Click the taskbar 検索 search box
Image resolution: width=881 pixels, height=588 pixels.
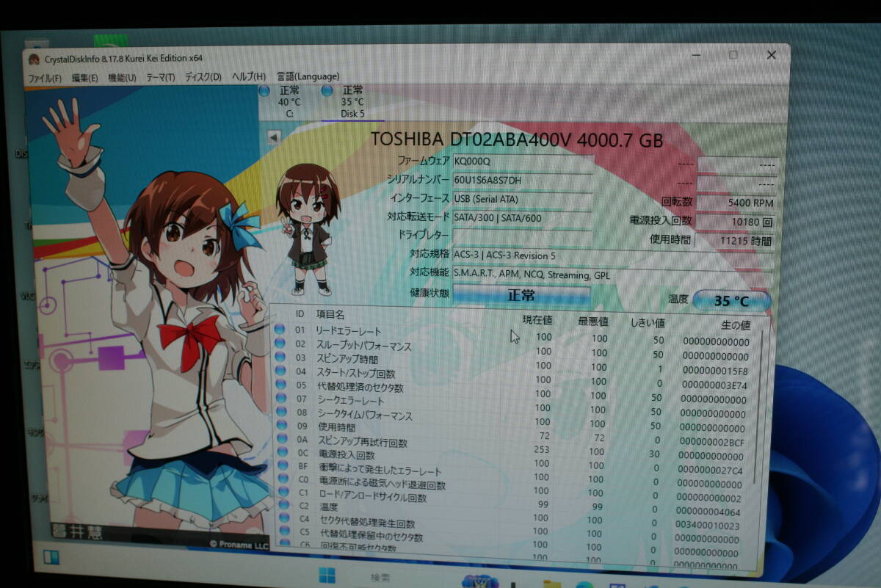[x=381, y=578]
